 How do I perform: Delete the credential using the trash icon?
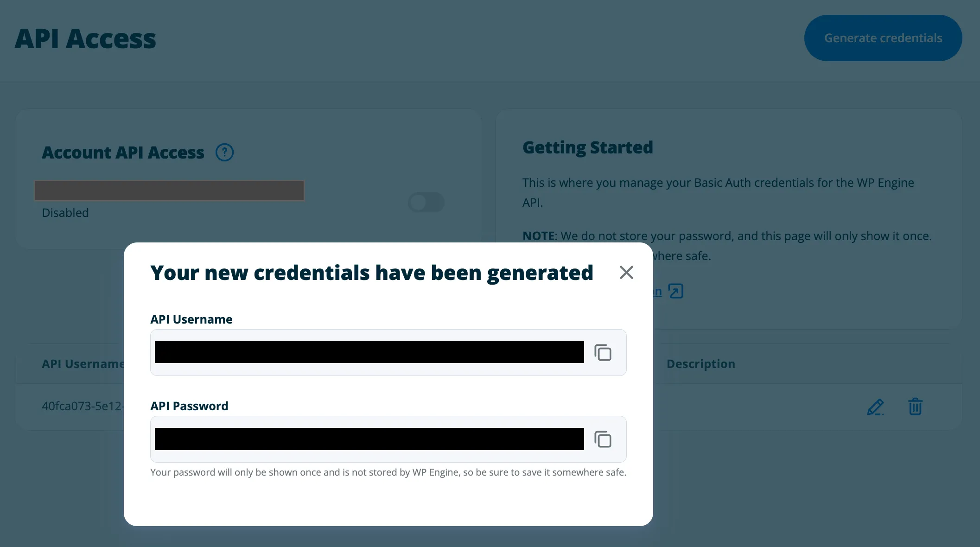[915, 407]
